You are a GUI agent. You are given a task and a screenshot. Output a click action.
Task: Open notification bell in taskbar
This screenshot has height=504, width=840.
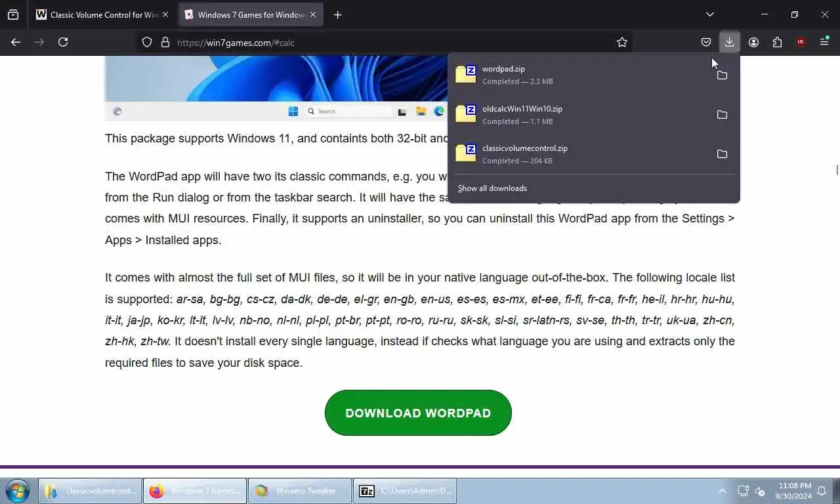[x=822, y=491]
